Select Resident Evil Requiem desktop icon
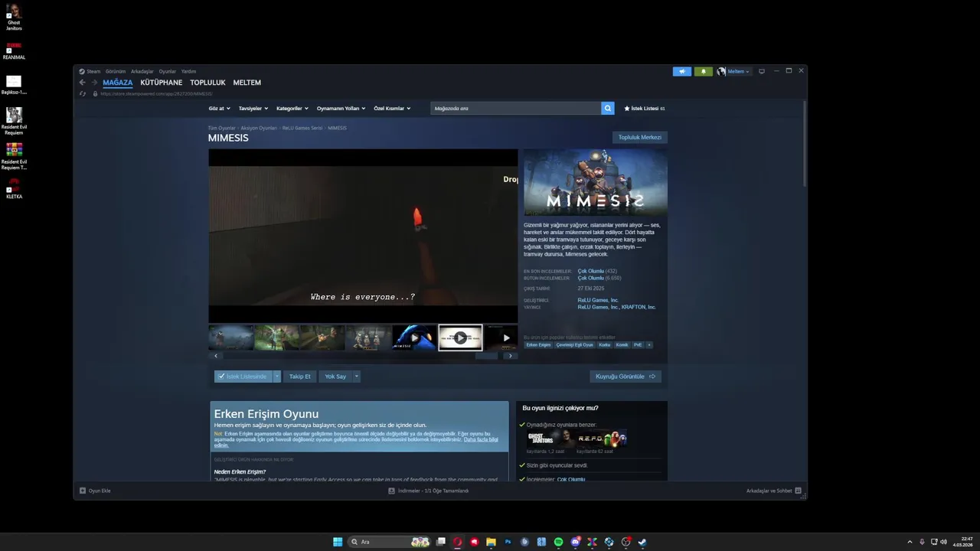Image resolution: width=980 pixels, height=551 pixels. pyautogui.click(x=14, y=121)
